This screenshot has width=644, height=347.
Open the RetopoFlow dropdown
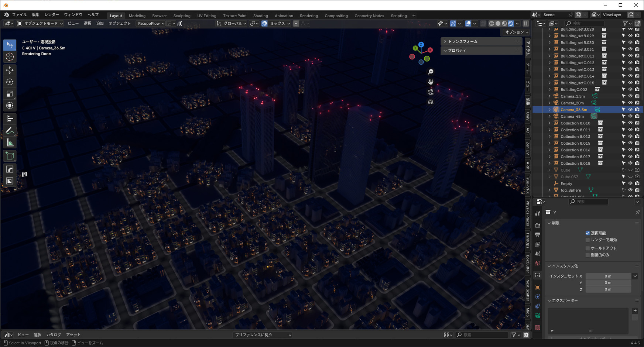point(151,23)
